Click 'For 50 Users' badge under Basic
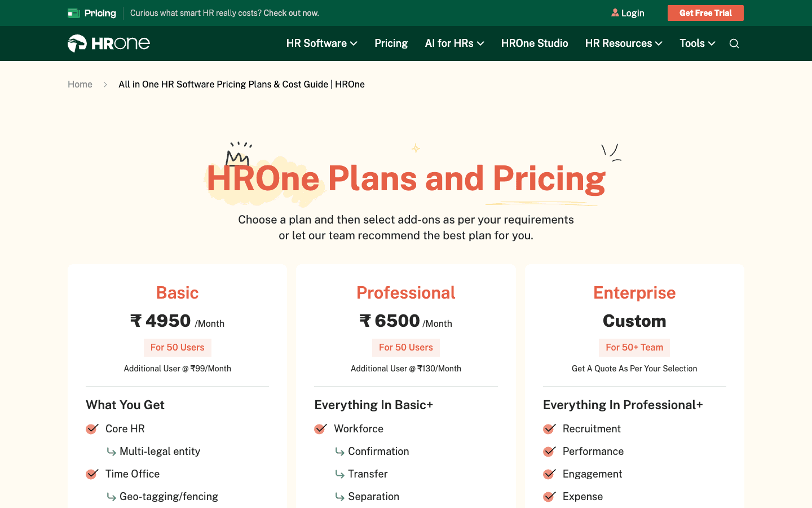 (x=178, y=348)
